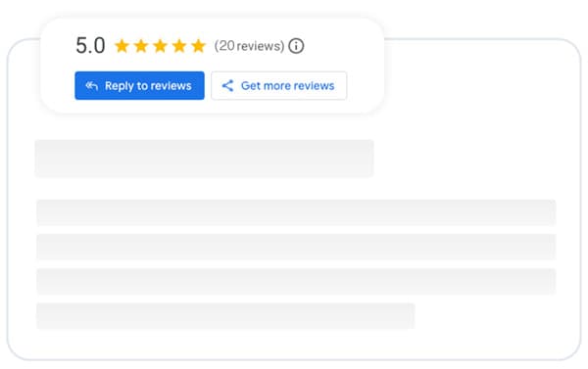Image resolution: width=588 pixels, height=369 pixels.
Task: Click the second full-width gray placeholder line
Action: click(296, 247)
